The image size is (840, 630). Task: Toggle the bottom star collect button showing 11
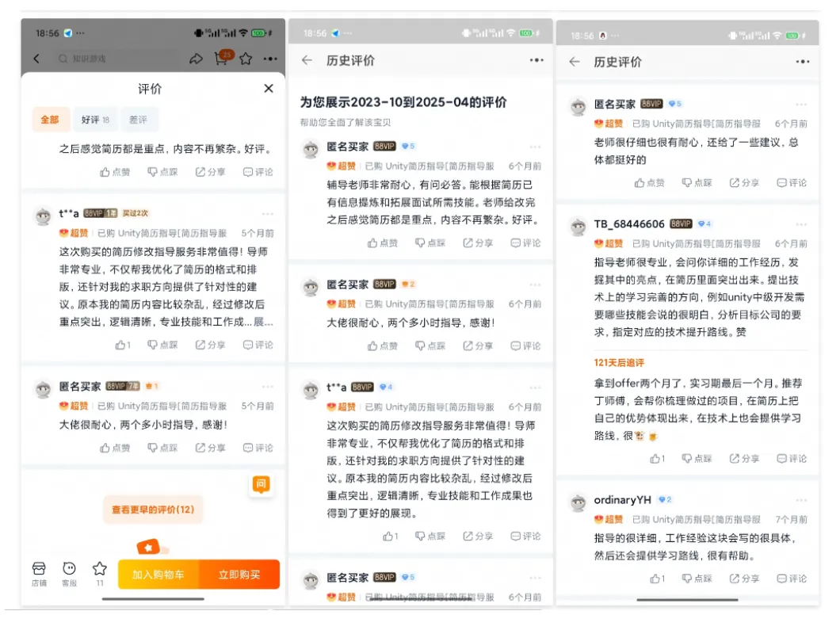pos(100,574)
